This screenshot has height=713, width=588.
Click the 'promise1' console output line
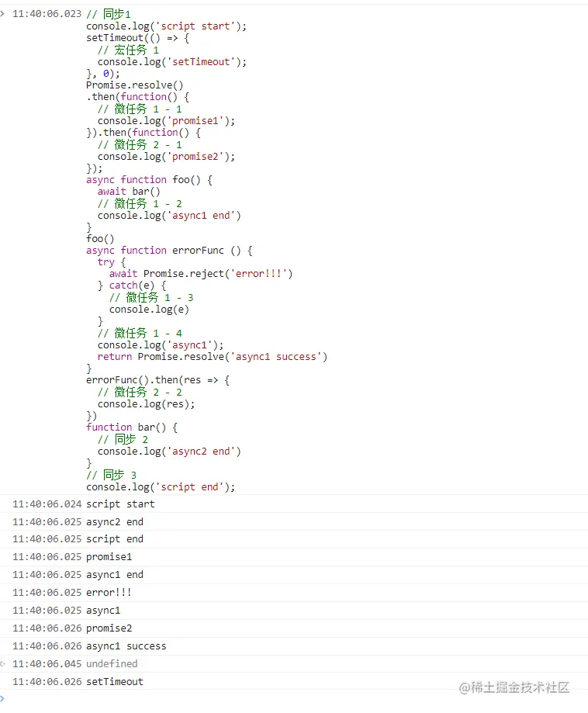[294, 556]
